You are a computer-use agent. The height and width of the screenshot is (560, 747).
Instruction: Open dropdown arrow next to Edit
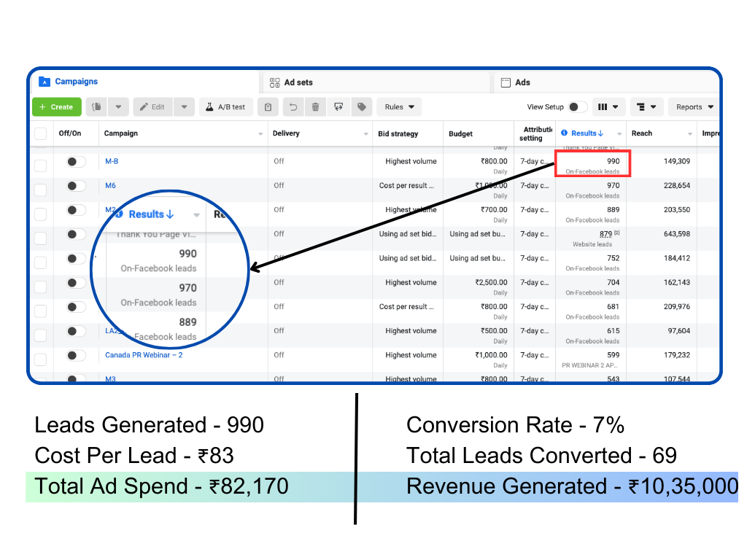[184, 107]
